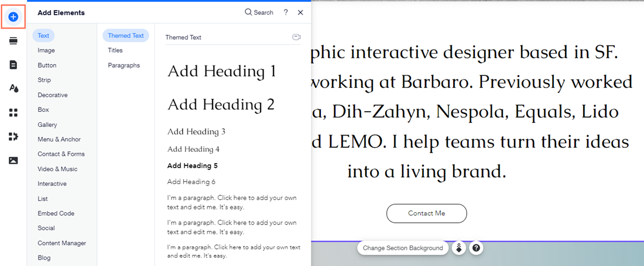Add Heading 1 text element
The image size is (644, 266).
tap(222, 71)
